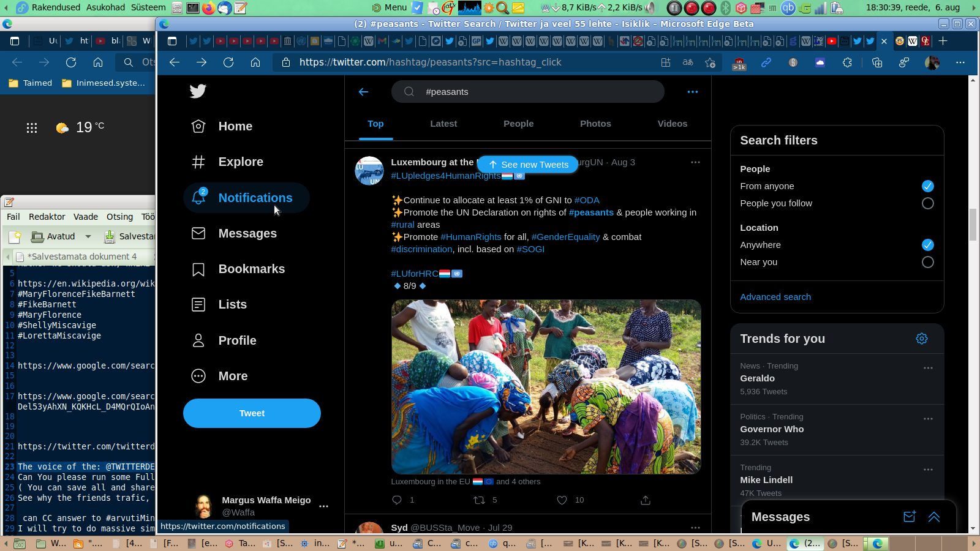Open the Geraldo trend options menu

point(928,368)
